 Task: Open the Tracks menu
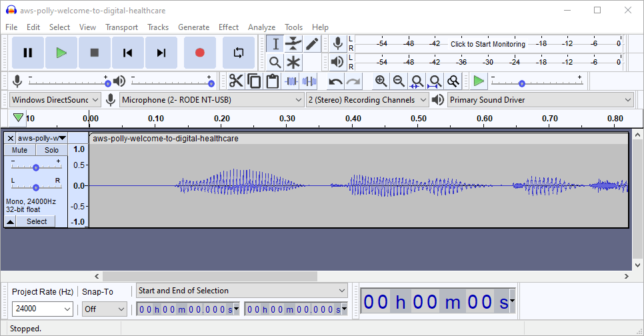click(158, 27)
